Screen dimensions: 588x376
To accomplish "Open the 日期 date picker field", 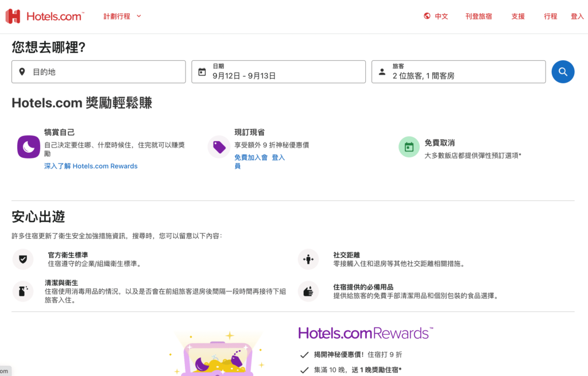I will tap(278, 72).
